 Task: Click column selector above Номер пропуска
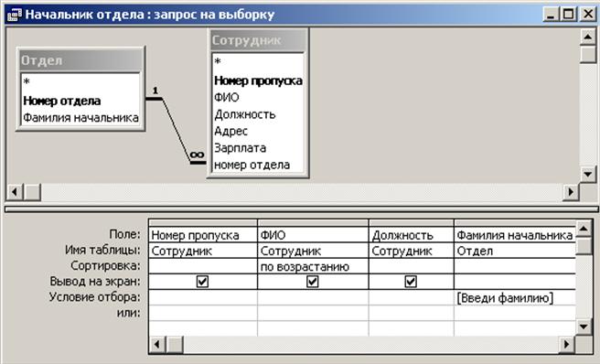pos(203,223)
